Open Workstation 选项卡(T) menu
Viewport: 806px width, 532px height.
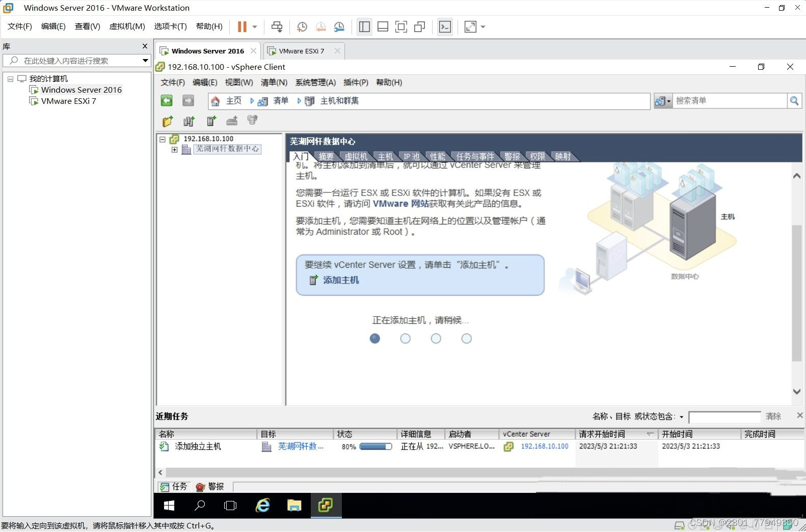pyautogui.click(x=170, y=26)
